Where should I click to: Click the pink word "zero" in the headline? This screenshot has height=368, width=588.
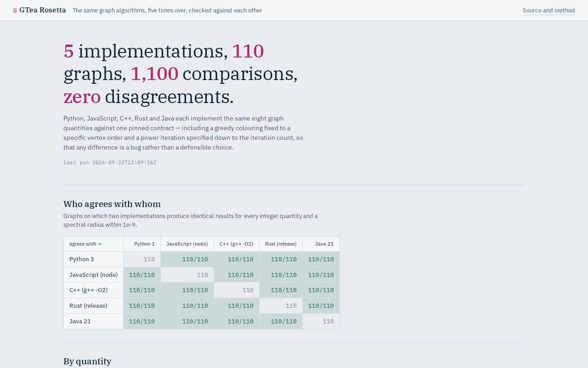[82, 97]
